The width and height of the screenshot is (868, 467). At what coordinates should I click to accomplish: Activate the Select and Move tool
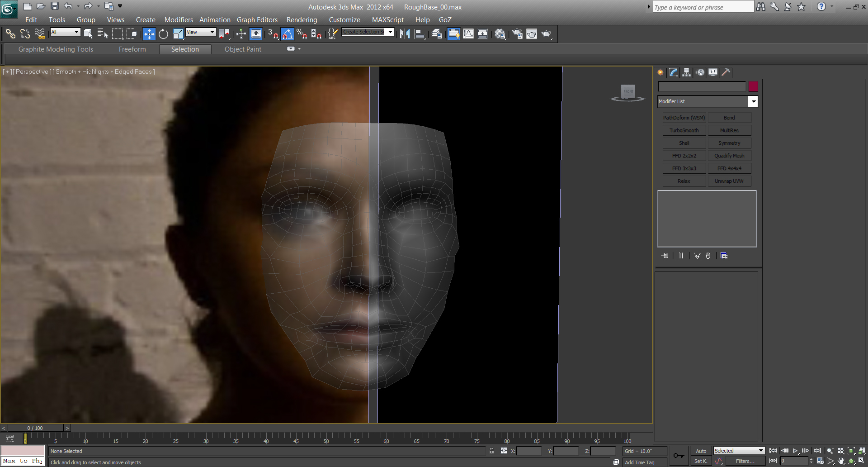(x=149, y=34)
